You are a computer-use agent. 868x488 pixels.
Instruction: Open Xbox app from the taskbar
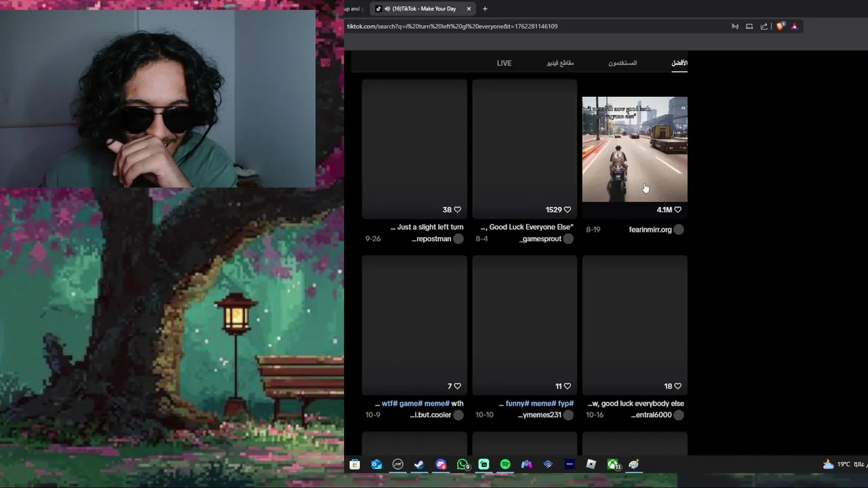613,464
